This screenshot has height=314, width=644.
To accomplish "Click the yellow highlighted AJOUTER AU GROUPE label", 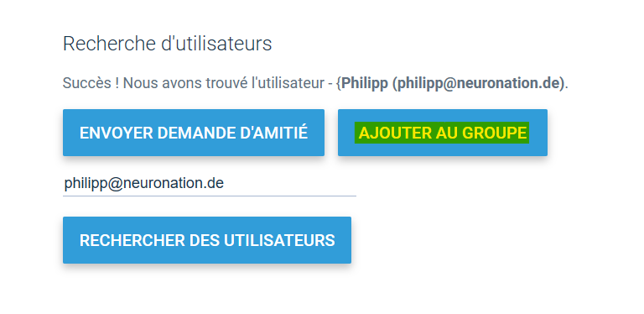I will click(442, 133).
